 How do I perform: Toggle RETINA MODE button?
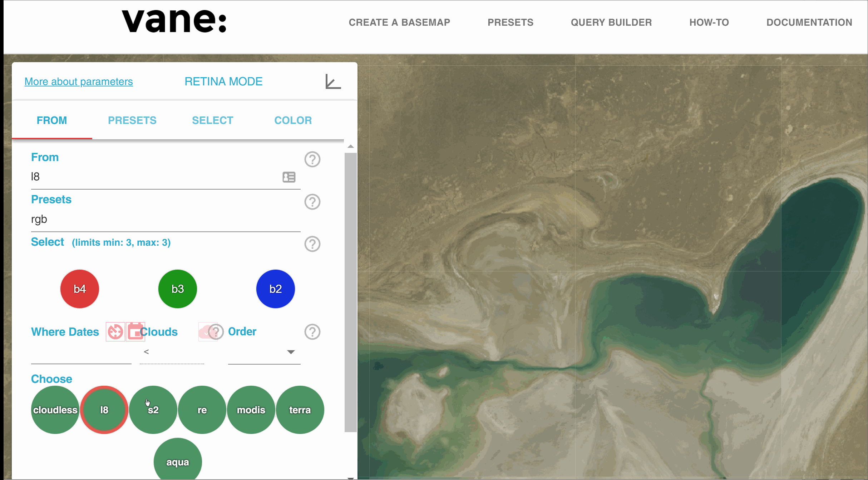coord(223,81)
